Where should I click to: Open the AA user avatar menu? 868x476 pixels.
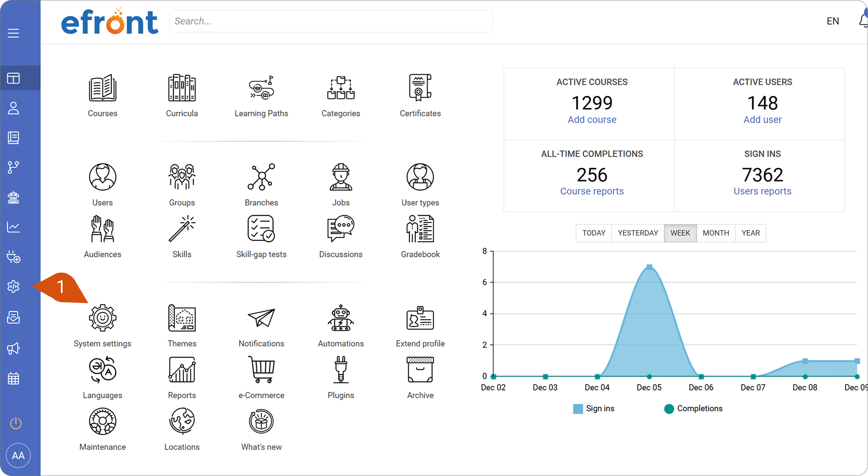18,456
